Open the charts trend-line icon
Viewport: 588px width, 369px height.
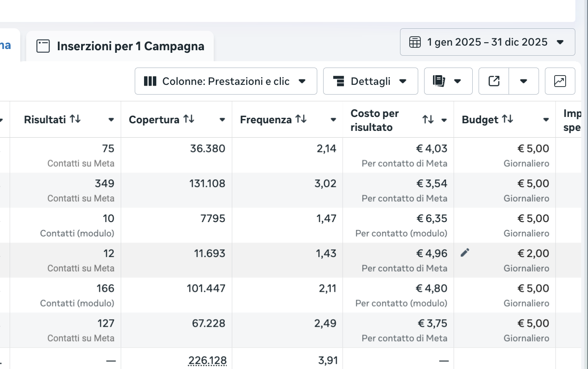click(x=560, y=81)
